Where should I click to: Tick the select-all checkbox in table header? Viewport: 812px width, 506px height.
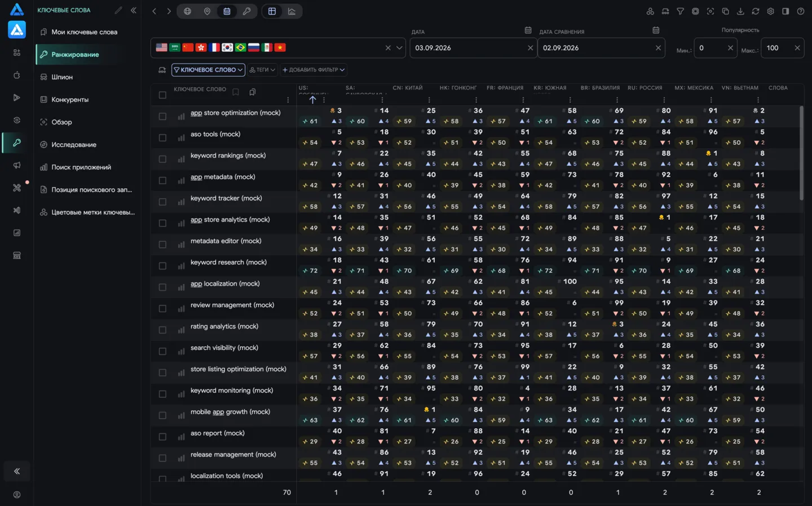(x=162, y=95)
